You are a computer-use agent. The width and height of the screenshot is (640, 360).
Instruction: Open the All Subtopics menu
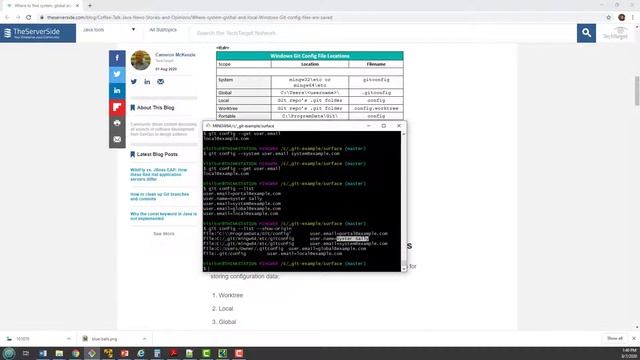pyautogui.click(x=163, y=30)
